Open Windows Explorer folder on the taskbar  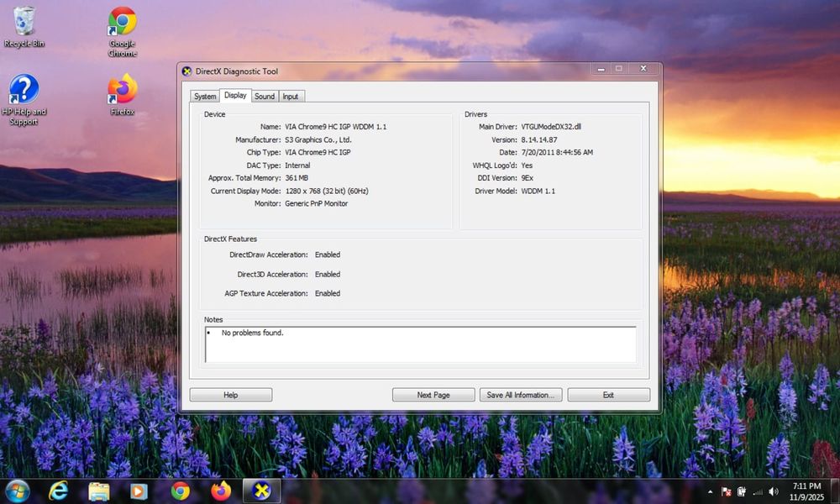(99, 491)
